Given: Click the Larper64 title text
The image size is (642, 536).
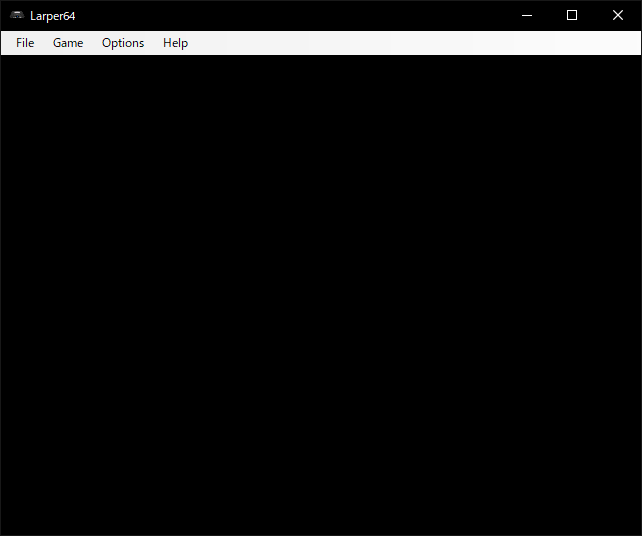Looking at the screenshot, I should [x=53, y=16].
